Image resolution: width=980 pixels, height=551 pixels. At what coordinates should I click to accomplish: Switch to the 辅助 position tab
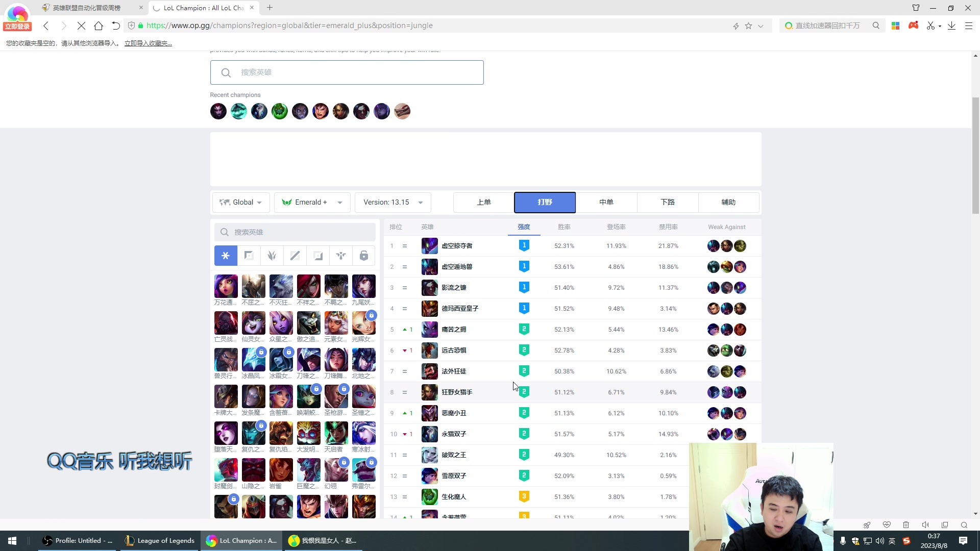click(729, 203)
